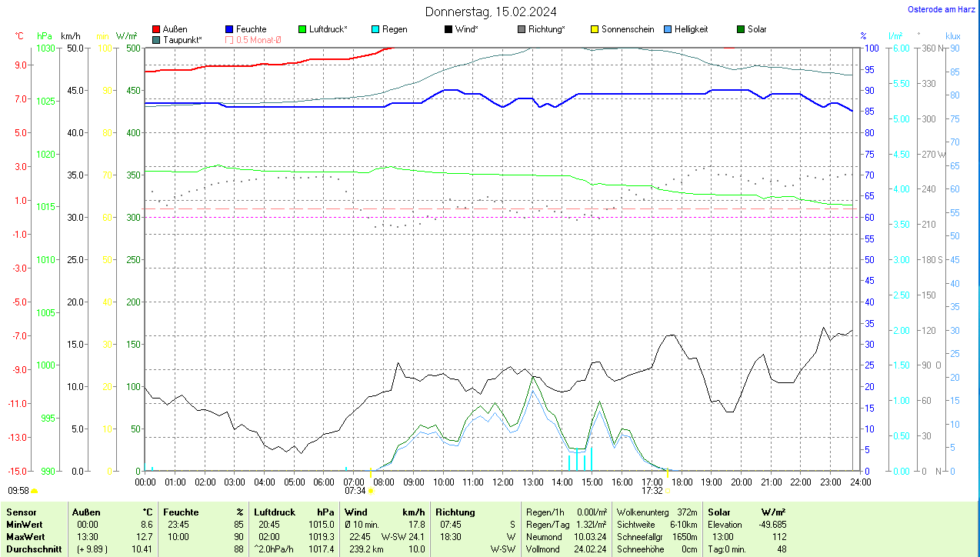Image resolution: width=980 pixels, height=557 pixels.
Task: Click the yellow Sonnenschein legend square
Action: tap(595, 29)
